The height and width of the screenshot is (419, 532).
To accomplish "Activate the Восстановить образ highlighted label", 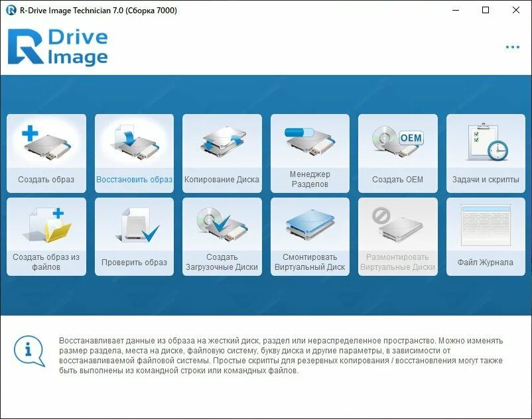I will 135,178.
